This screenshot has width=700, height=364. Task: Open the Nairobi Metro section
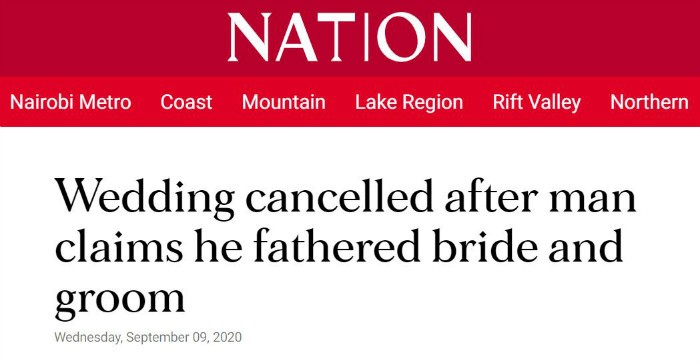[x=71, y=102]
